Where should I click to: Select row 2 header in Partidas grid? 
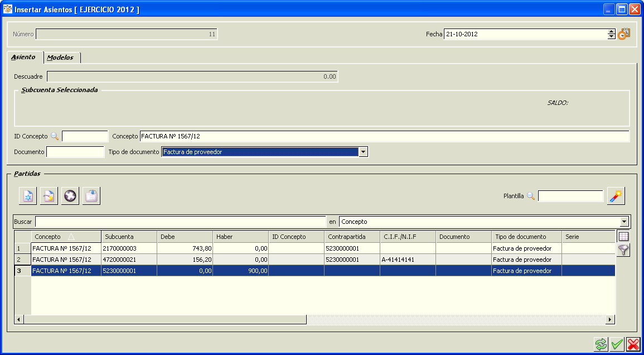[x=23, y=260]
